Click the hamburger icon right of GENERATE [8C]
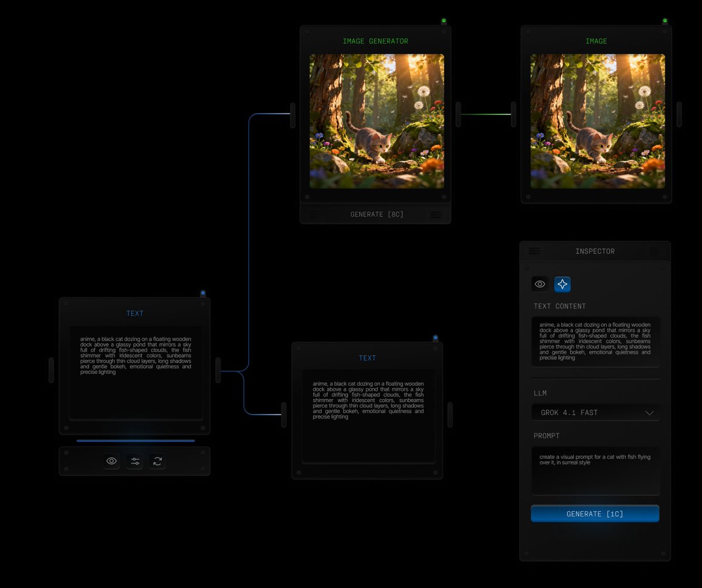The image size is (702, 588). click(435, 214)
